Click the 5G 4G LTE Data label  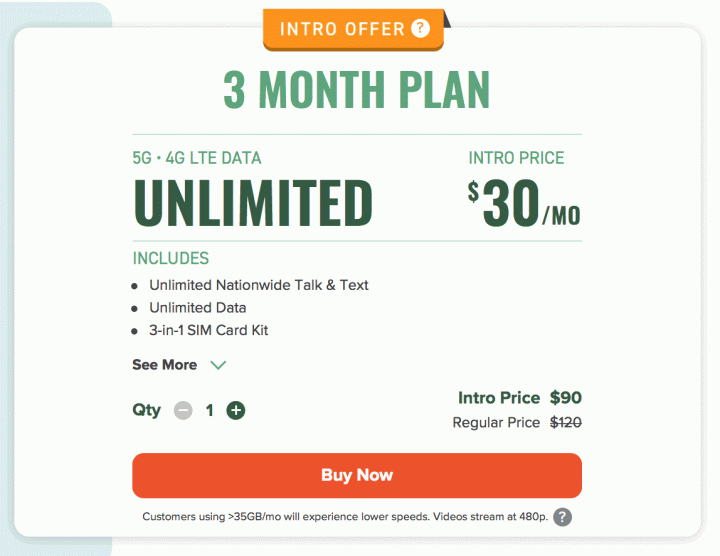click(197, 158)
